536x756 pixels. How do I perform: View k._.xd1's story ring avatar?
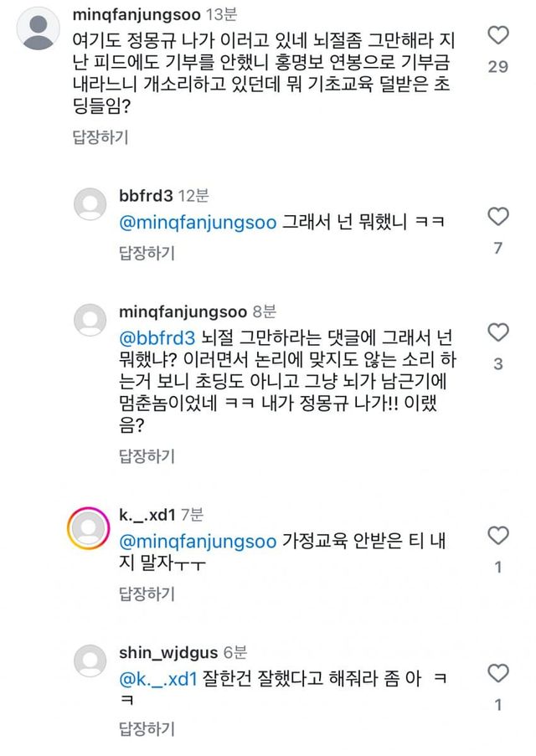90,525
